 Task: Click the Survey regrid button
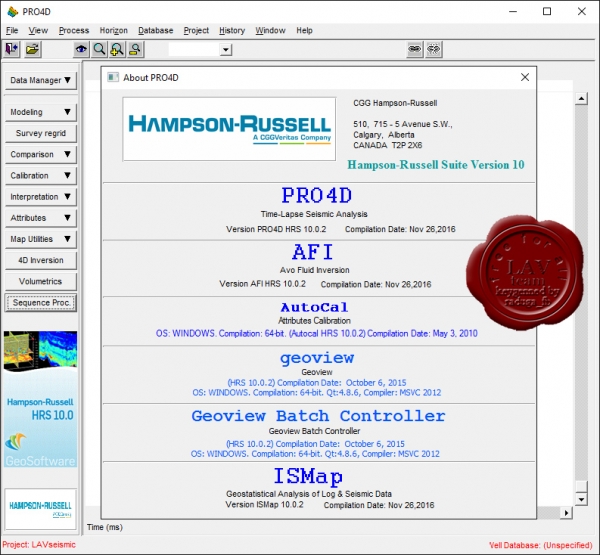(41, 133)
